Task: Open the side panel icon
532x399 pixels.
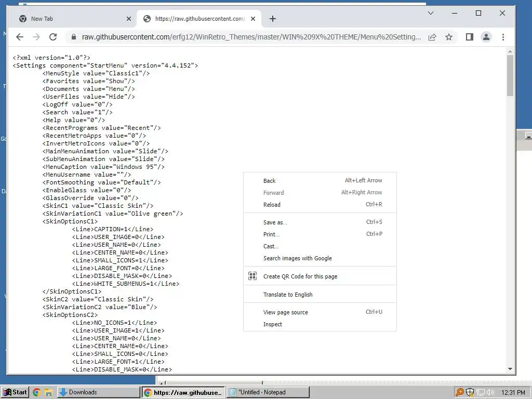Action: click(x=470, y=37)
